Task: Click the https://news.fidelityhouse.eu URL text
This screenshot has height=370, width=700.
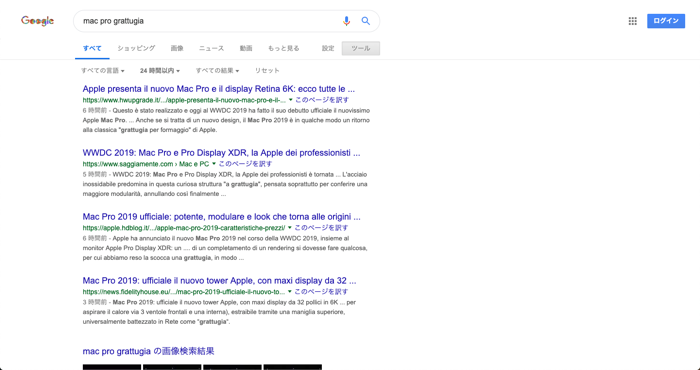Action: click(183, 292)
